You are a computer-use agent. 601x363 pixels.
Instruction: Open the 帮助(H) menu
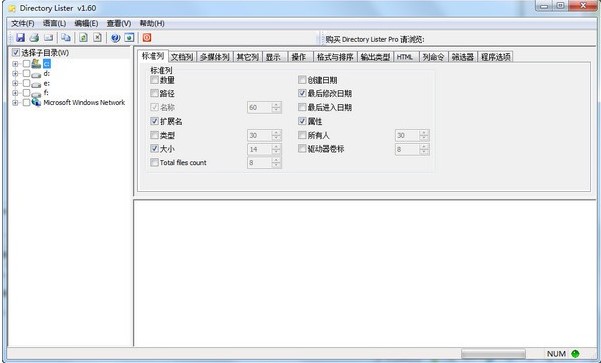point(152,23)
